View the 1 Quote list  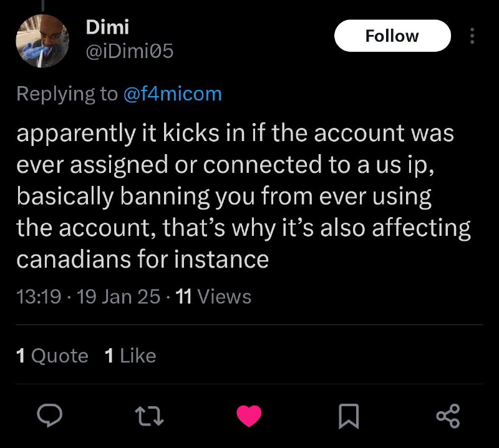tap(52, 356)
